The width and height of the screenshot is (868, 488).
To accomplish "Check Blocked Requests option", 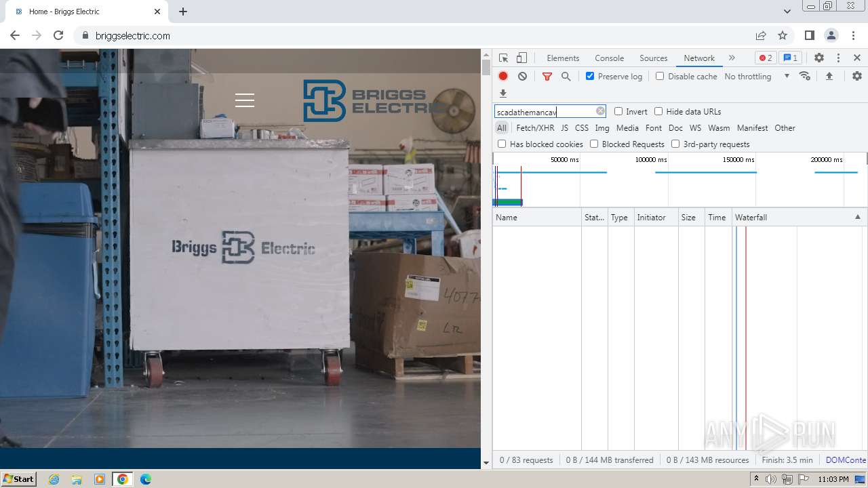I will pos(594,144).
